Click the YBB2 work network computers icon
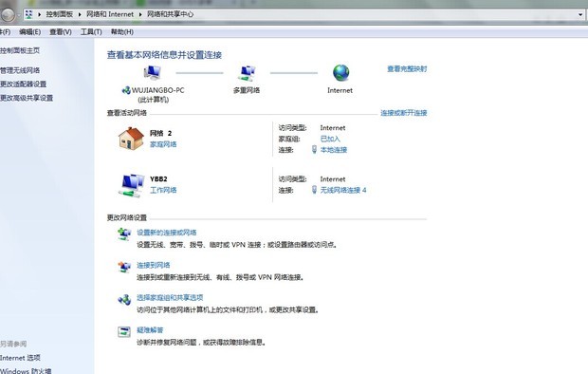The width and height of the screenshot is (588, 374). click(x=131, y=185)
